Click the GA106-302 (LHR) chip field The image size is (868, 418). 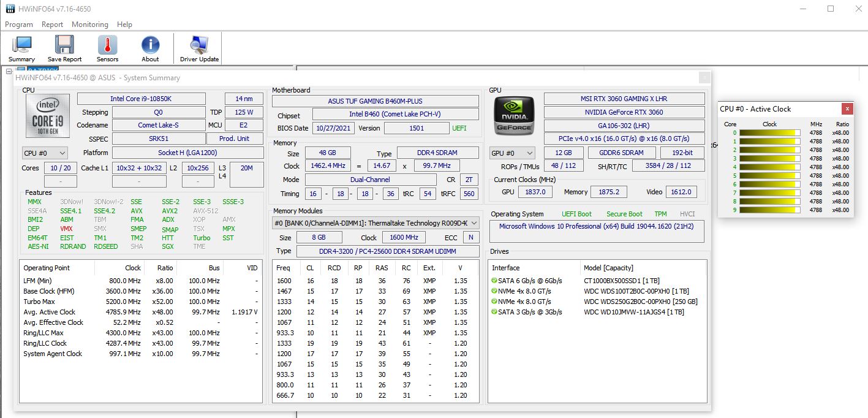(x=624, y=126)
